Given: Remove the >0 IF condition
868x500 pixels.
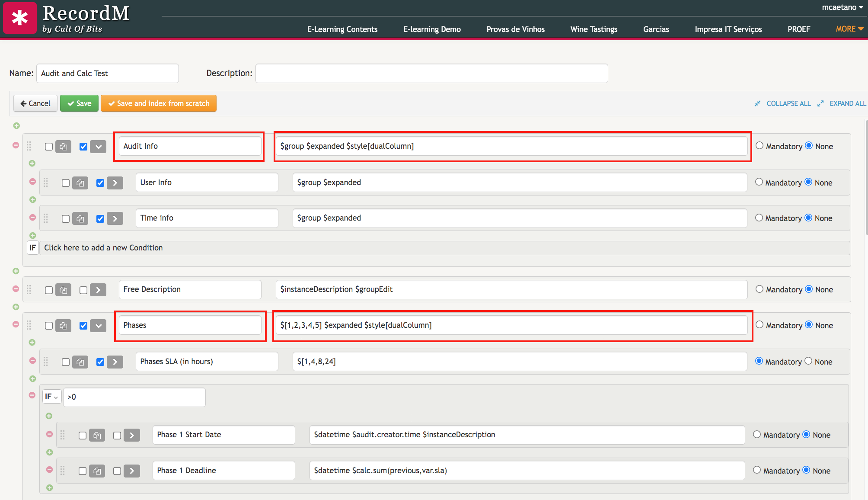Looking at the screenshot, I should pyautogui.click(x=32, y=395).
